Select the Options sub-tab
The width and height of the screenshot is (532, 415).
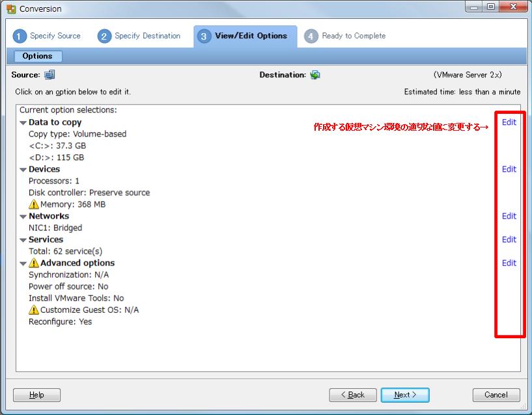click(38, 56)
